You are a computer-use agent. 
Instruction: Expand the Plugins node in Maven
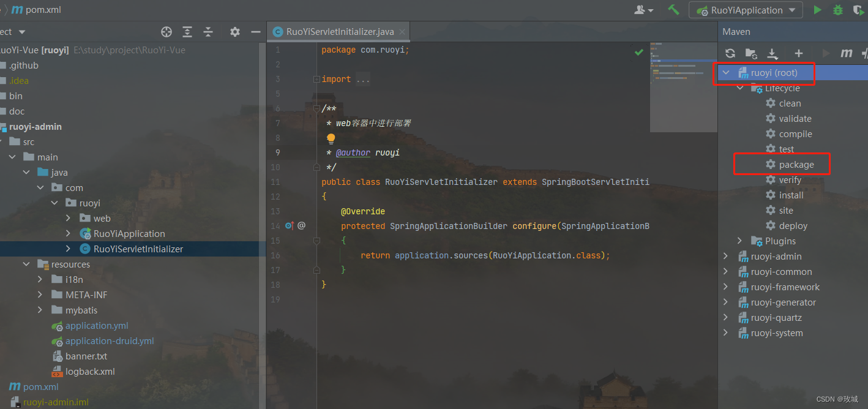pyautogui.click(x=740, y=241)
